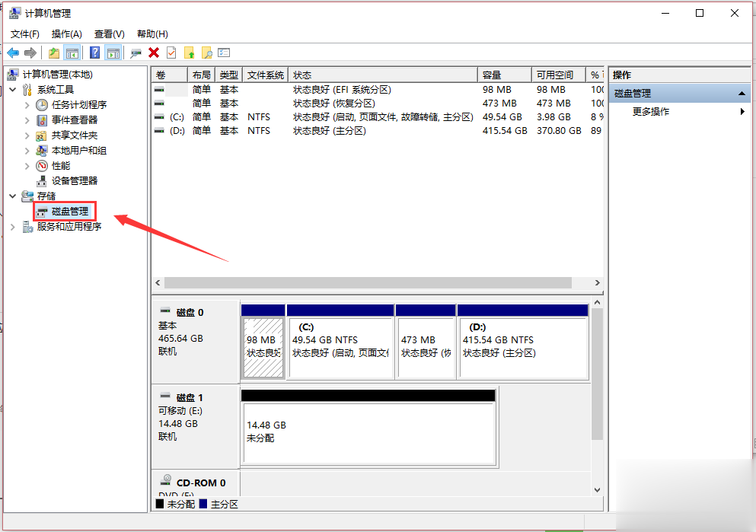Screen dimensions: 756x532
Task: Click the Properties checkmark page icon
Action: [171, 53]
